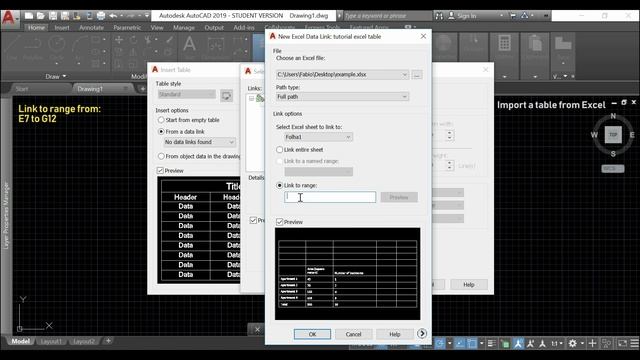Click the Save quick access icon
This screenshot has width=640, height=360.
coord(53,16)
